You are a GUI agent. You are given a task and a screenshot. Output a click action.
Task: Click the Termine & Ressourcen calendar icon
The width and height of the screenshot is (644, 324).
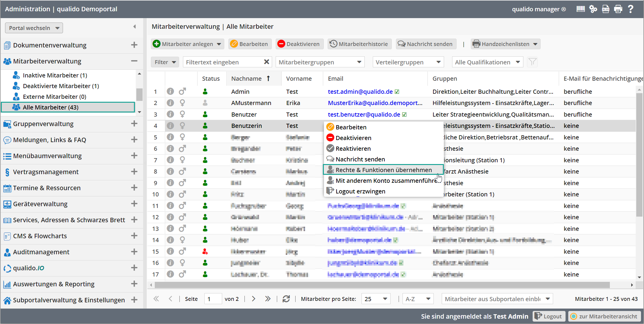tap(7, 188)
